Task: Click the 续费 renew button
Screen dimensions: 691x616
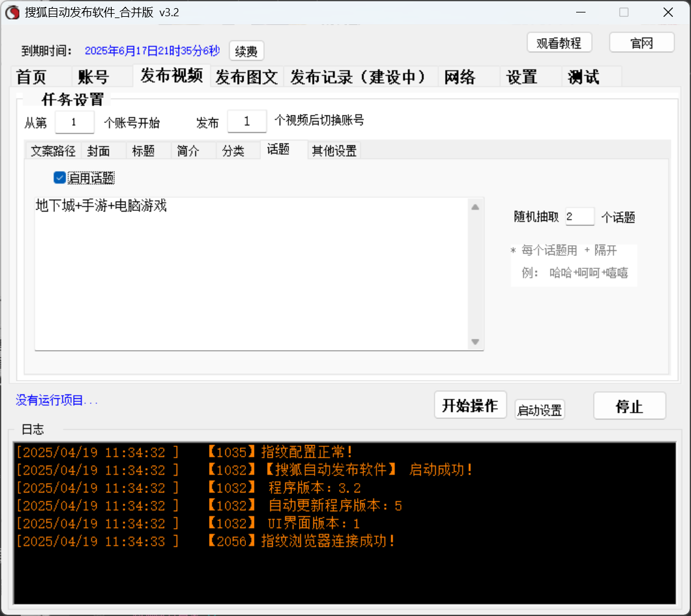Action: point(247,51)
